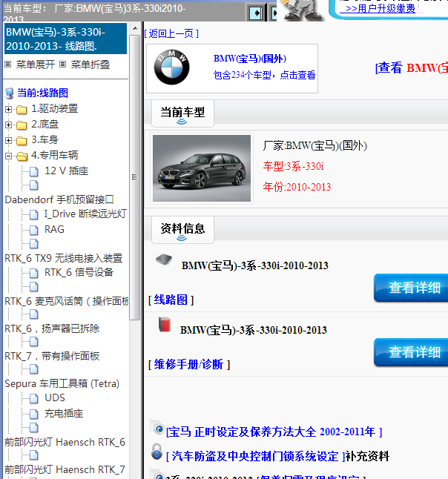Image resolution: width=448 pixels, height=479 pixels.
Task: Click the 车型:3系-330i text
Action: pos(294,166)
